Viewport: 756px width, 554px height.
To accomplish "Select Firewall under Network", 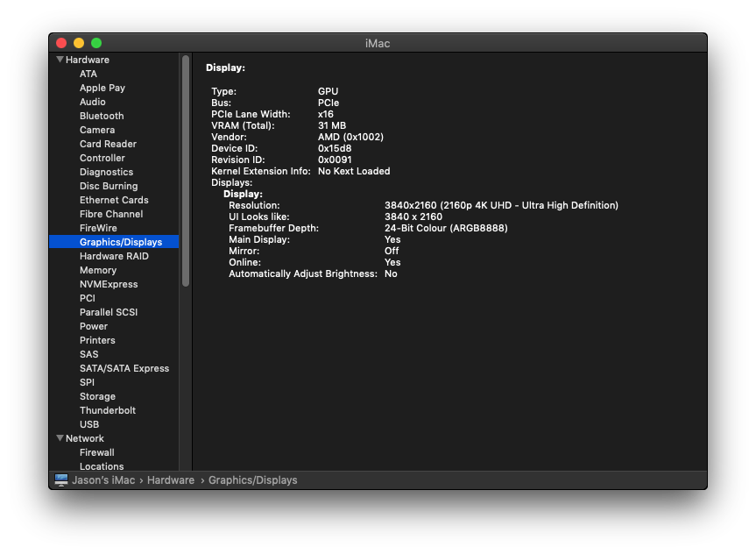I will tap(97, 452).
